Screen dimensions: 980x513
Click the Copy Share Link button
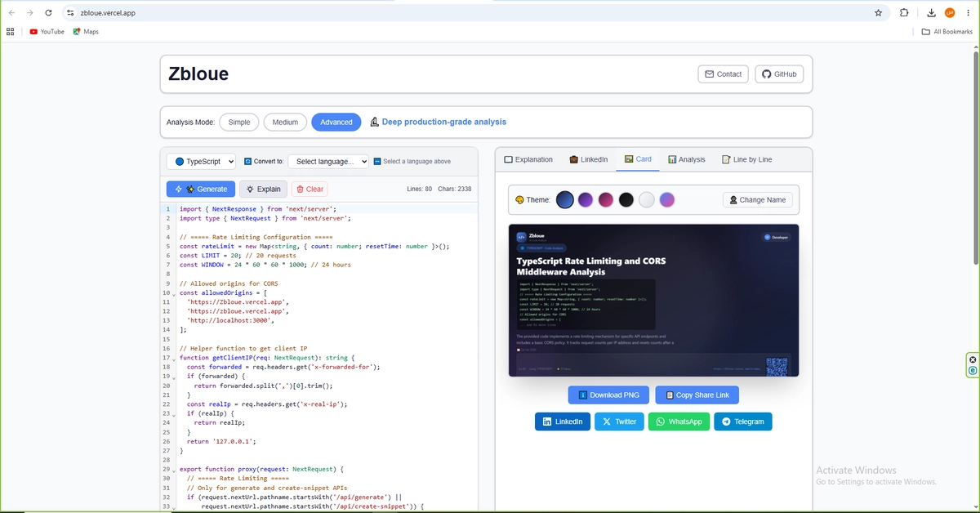coord(697,395)
